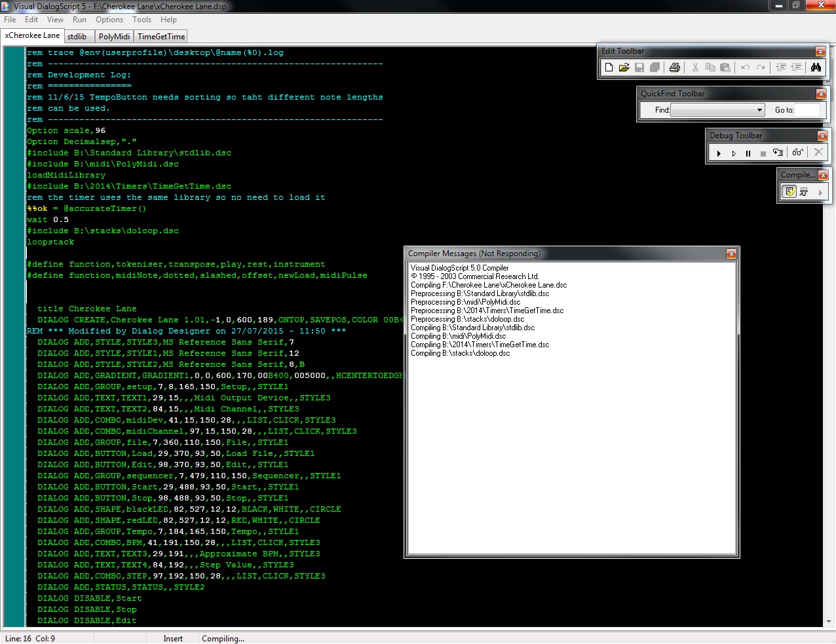Screen dimensions: 836x644
Task: Close the Edit Toolbar panel
Action: [820, 52]
